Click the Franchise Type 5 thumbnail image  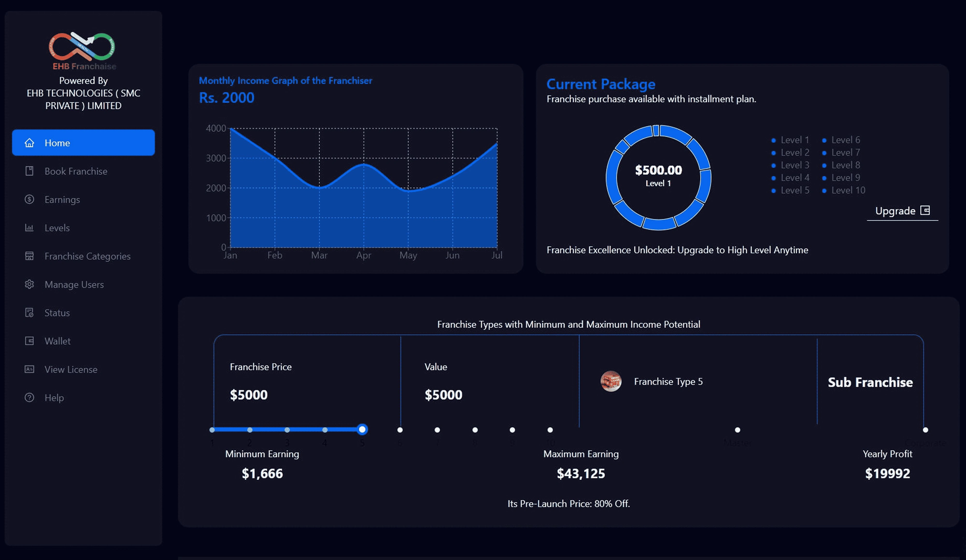coord(611,381)
